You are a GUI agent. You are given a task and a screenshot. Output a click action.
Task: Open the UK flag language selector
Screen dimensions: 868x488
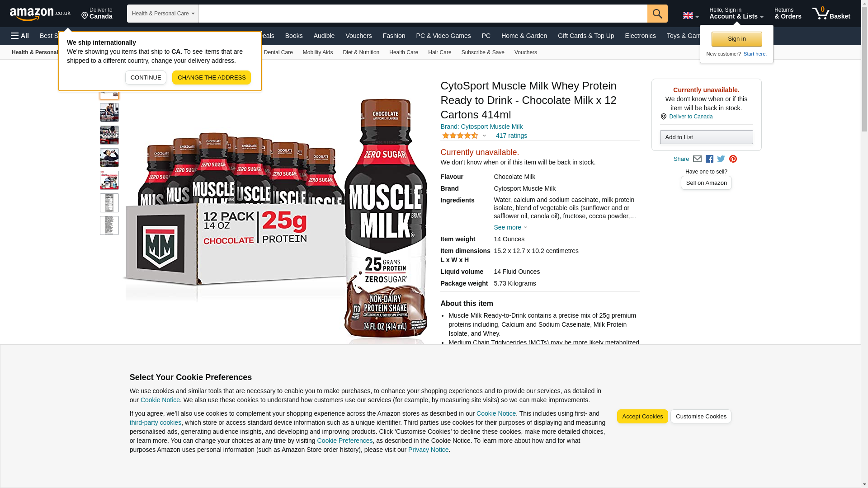pyautogui.click(x=690, y=16)
